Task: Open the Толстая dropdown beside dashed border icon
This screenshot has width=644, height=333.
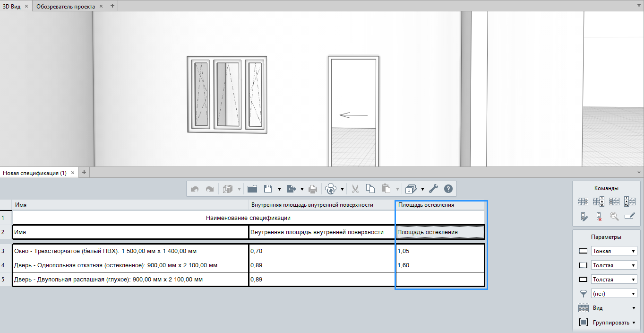Action: click(x=614, y=265)
